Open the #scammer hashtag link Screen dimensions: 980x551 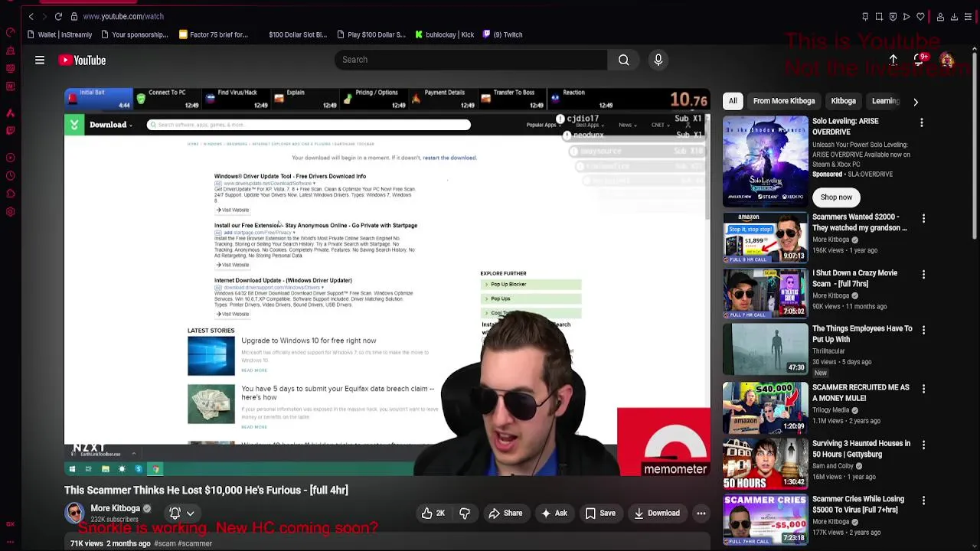click(x=195, y=543)
